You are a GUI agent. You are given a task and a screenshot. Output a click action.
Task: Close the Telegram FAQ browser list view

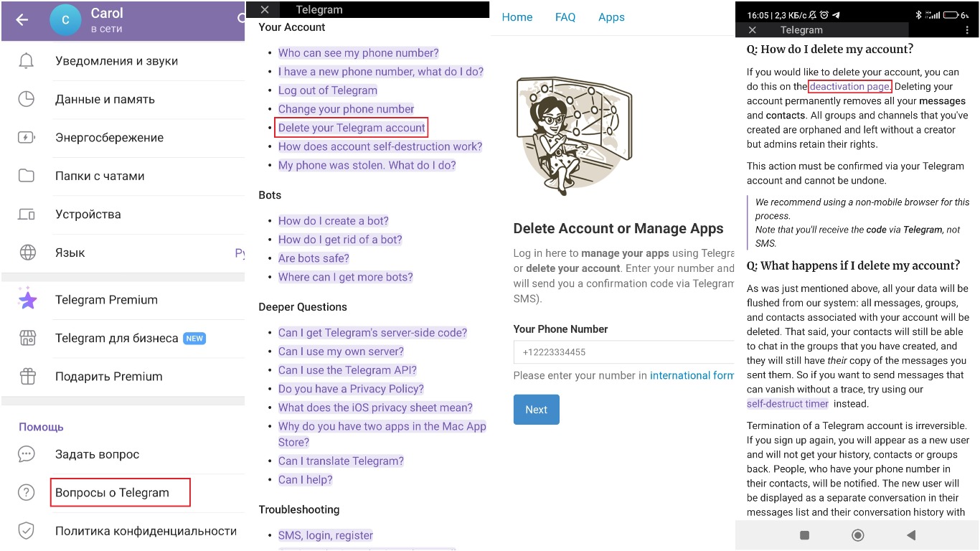coord(265,10)
